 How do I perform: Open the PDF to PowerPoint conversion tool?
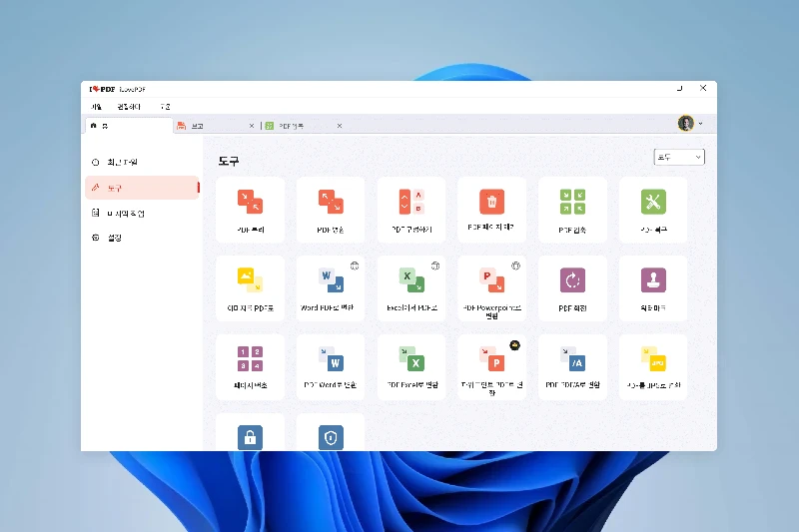(x=491, y=367)
